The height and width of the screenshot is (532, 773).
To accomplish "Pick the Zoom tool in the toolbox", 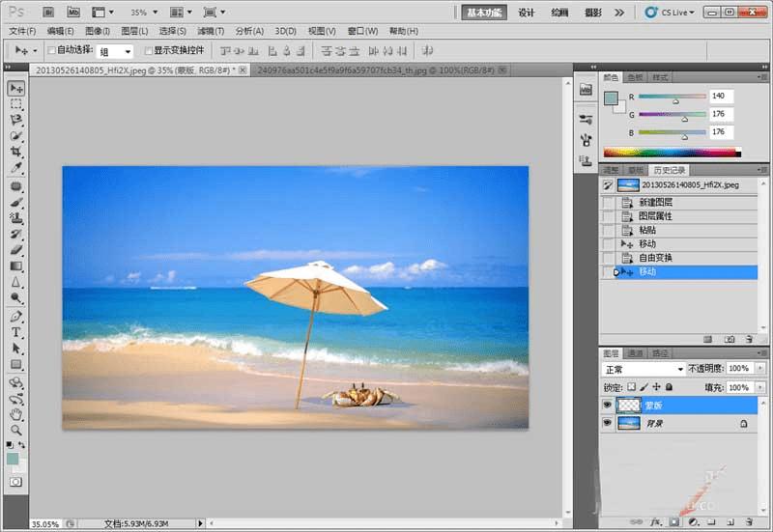I will point(16,429).
